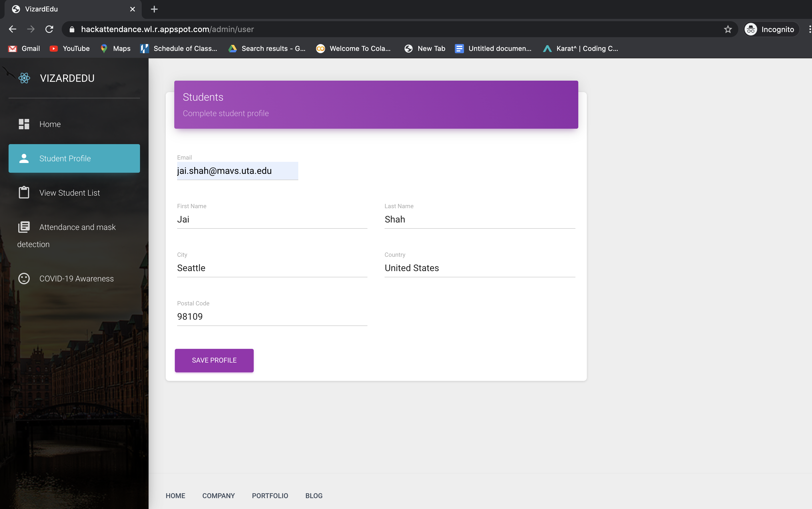Viewport: 812px width, 509px height.
Task: Click the COVID-19 Awareness smiley icon
Action: click(24, 279)
